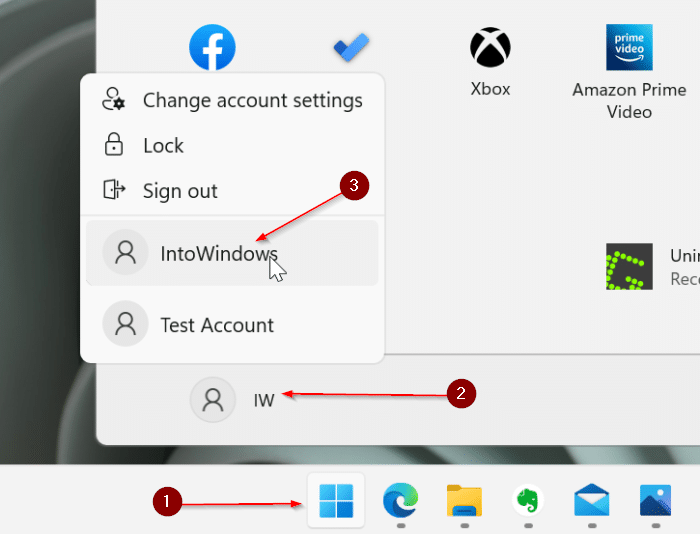Image resolution: width=700 pixels, height=534 pixels.
Task: Select Change account settings
Action: click(x=232, y=100)
